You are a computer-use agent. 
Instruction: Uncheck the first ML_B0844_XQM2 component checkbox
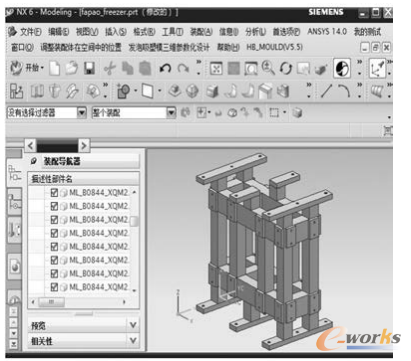click(x=54, y=193)
